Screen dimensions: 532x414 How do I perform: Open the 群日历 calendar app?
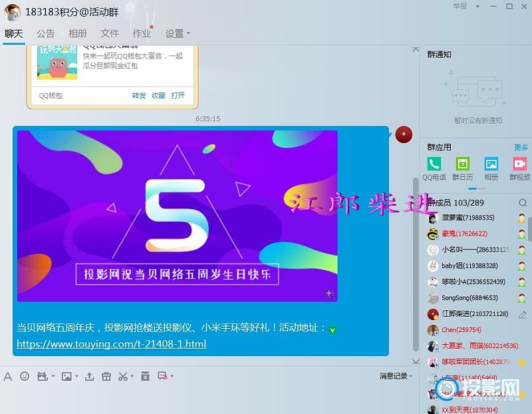pos(462,168)
